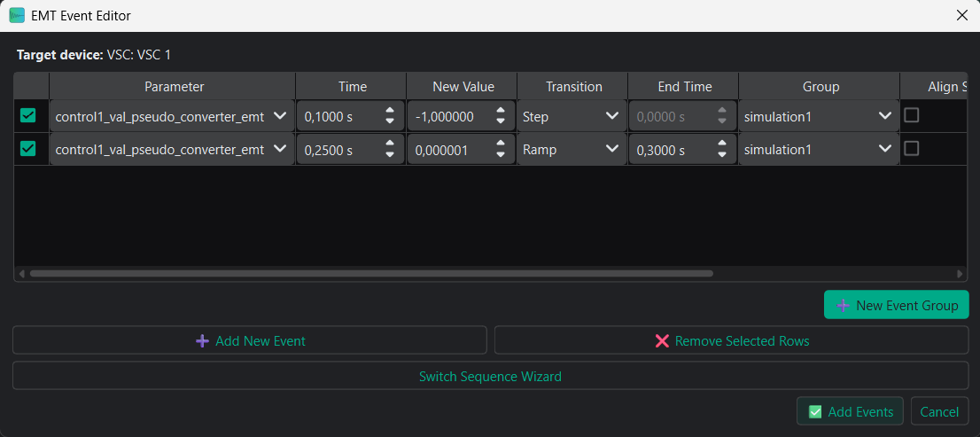Increase Time value in the 0,2500 s row
The height and width of the screenshot is (437, 980).
tap(390, 144)
